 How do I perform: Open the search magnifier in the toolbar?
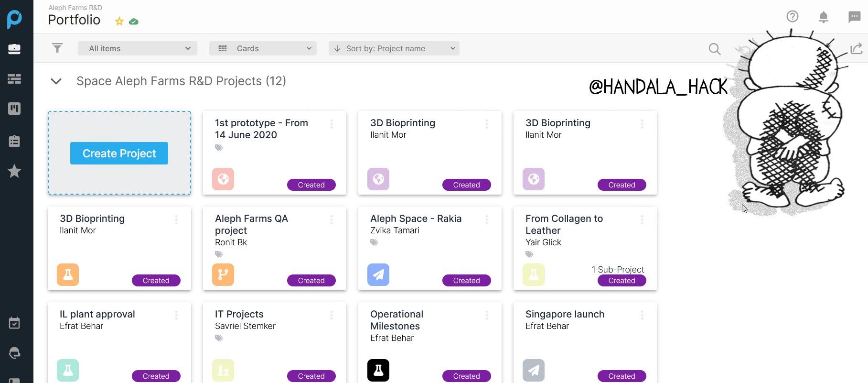[x=715, y=49]
